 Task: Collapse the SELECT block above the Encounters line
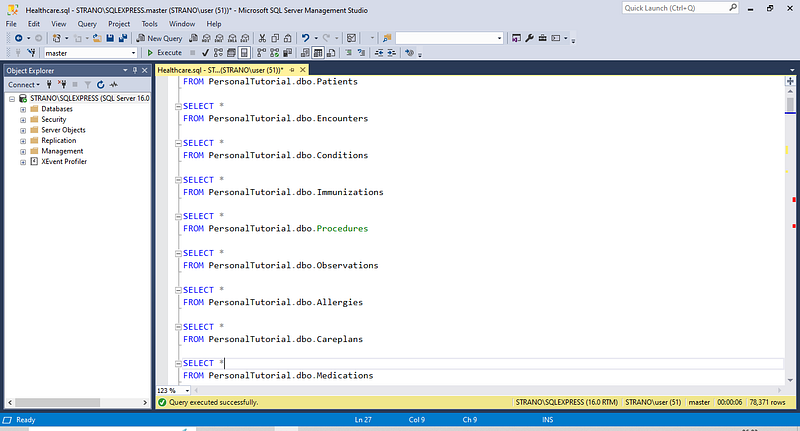click(178, 107)
